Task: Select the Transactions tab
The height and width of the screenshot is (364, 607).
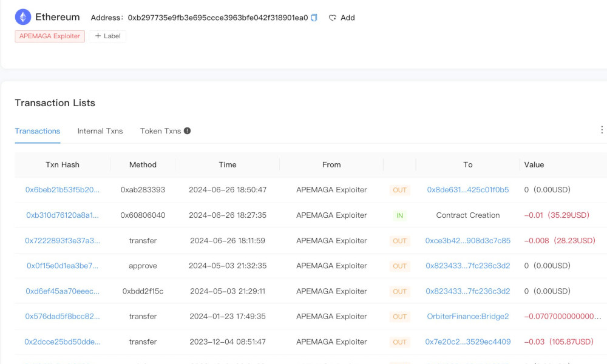Action: pos(38,131)
